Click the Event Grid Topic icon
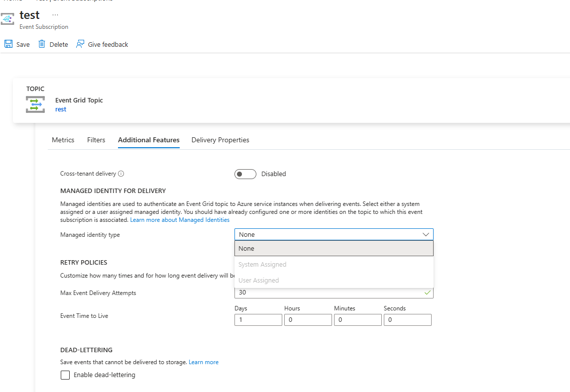570x392 pixels. 35,104
